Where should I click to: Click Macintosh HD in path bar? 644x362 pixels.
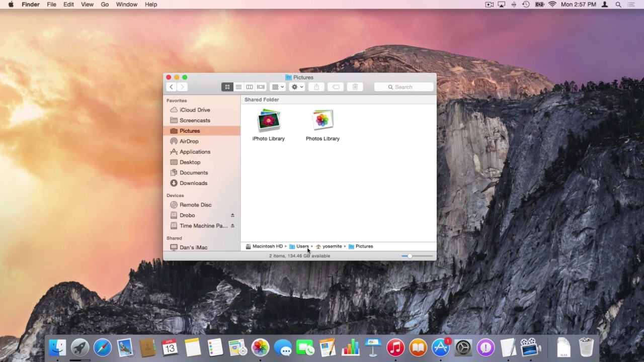pos(264,246)
